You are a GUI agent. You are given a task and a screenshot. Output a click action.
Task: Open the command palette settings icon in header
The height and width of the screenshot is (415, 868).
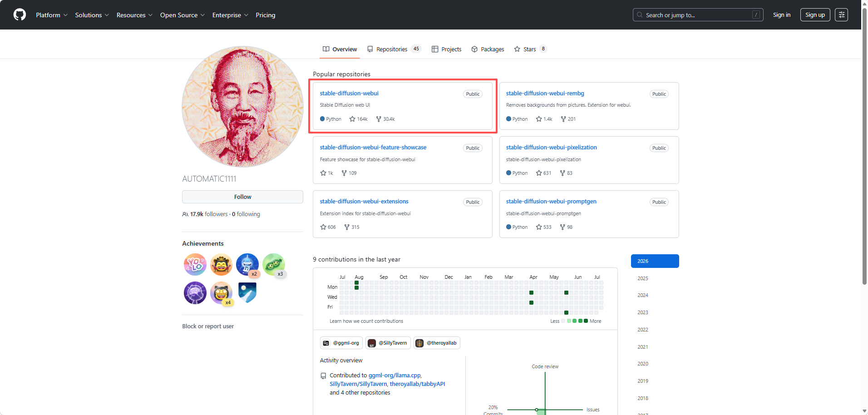pos(841,15)
